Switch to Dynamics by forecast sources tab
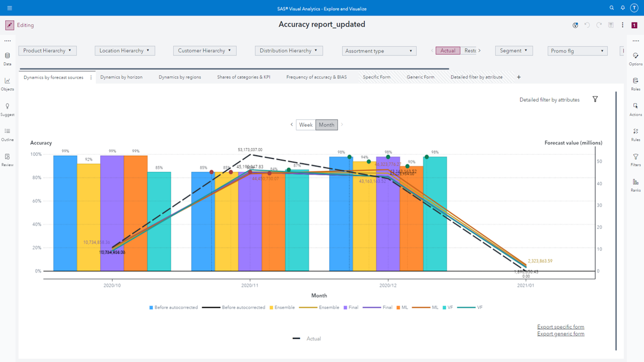The image size is (644, 362). click(x=53, y=77)
